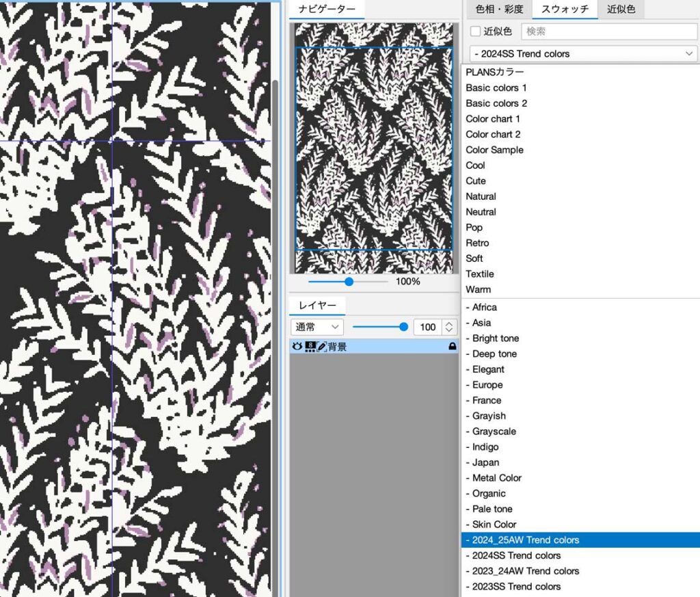The width and height of the screenshot is (700, 597).
Task: Switch to the 近似色 tab
Action: click(621, 9)
